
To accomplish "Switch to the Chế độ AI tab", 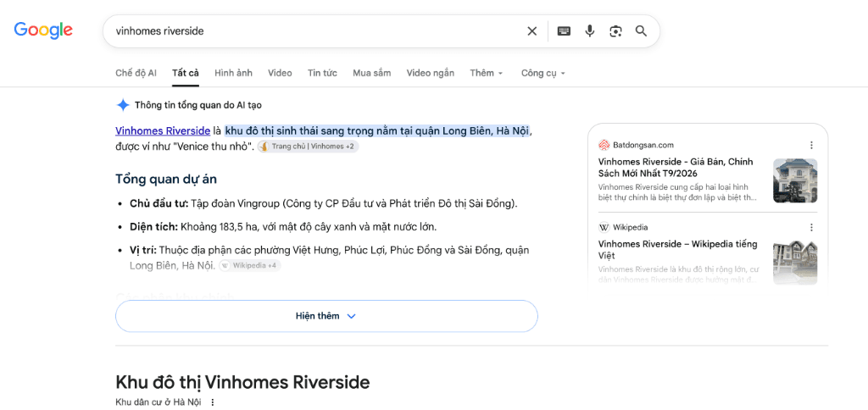I will (136, 73).
